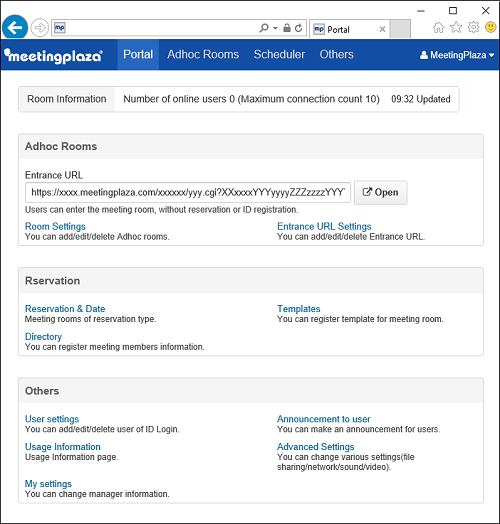Click the smiley feedback icon
The image size is (500, 524).
pos(491,27)
